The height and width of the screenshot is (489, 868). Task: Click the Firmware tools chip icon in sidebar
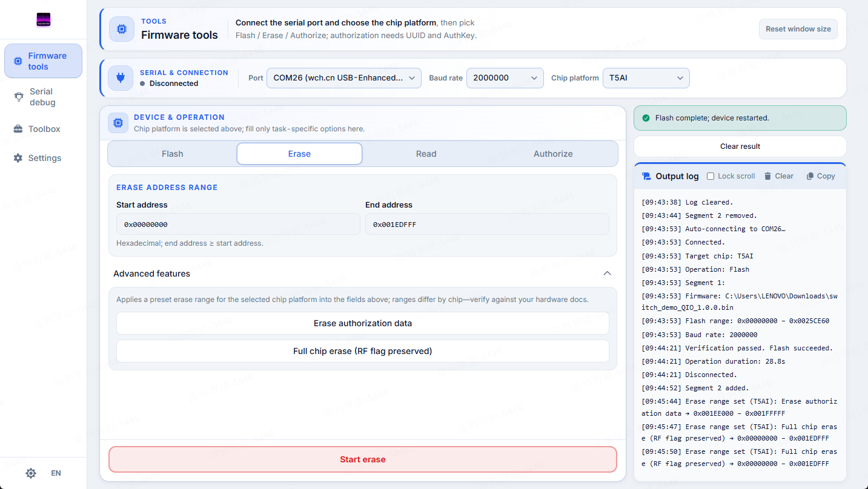pos(18,61)
